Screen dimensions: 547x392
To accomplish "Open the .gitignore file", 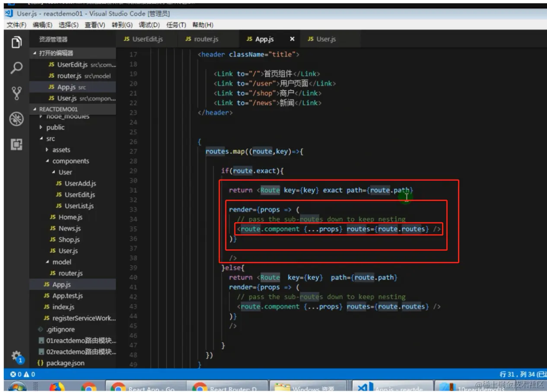I will click(73, 329).
